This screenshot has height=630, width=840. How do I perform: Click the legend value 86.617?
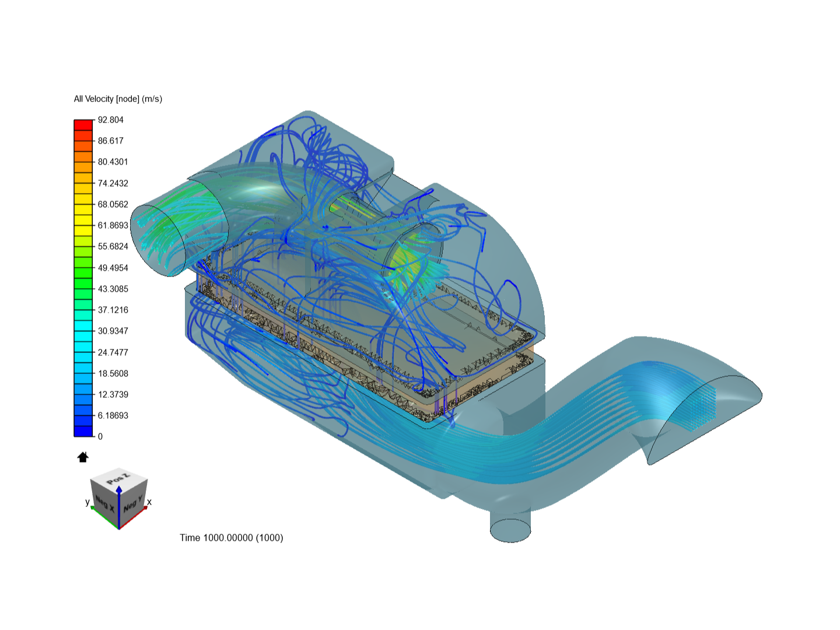[x=111, y=141]
